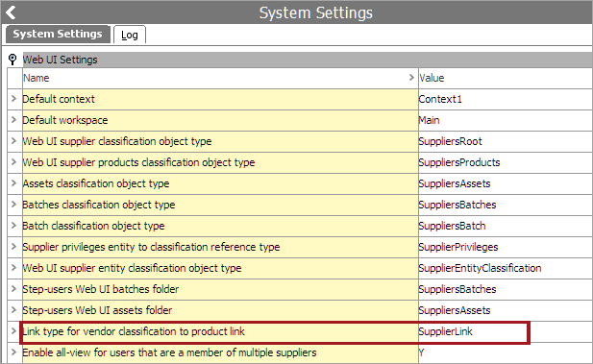Viewport: 593px width, 364px height.
Task: Click the pin icon beside Web UI Settings
Action: click(12, 60)
